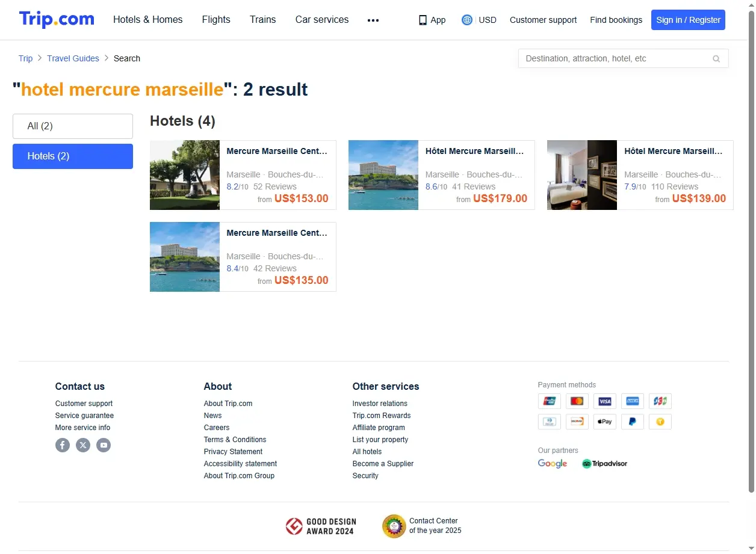Open the Careers footer link
Image resolution: width=756 pixels, height=554 pixels.
point(217,428)
